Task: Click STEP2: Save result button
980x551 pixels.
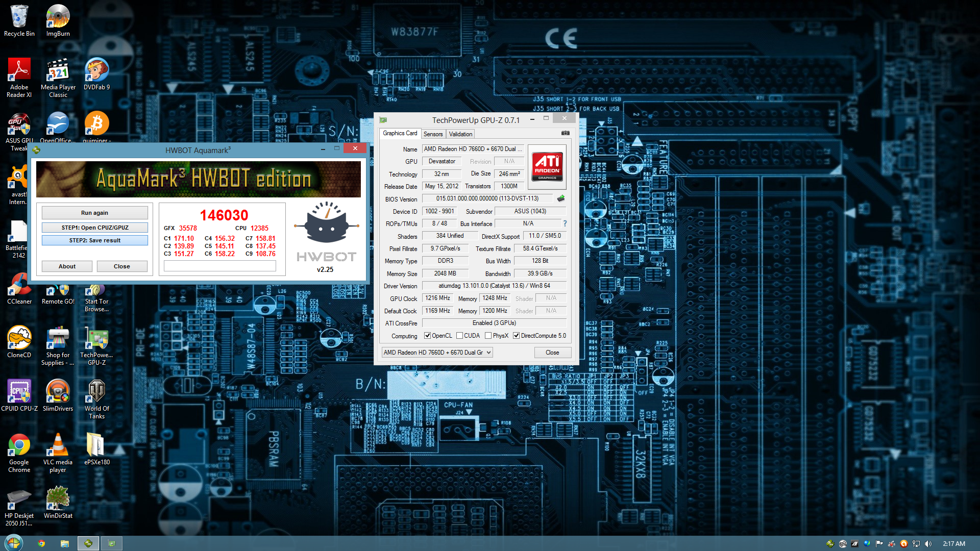Action: [94, 240]
